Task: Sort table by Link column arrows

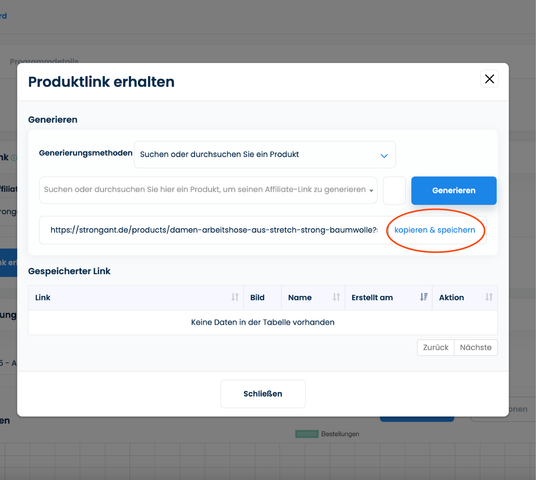Action: click(235, 297)
